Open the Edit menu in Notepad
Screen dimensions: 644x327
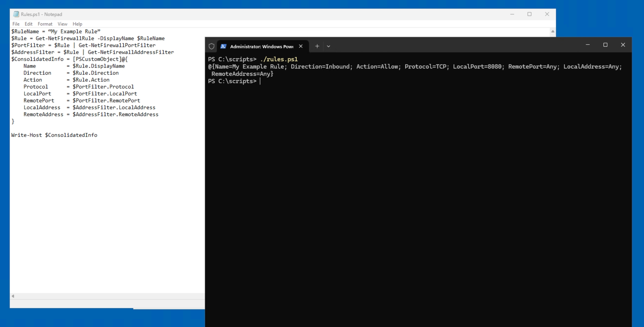28,24
